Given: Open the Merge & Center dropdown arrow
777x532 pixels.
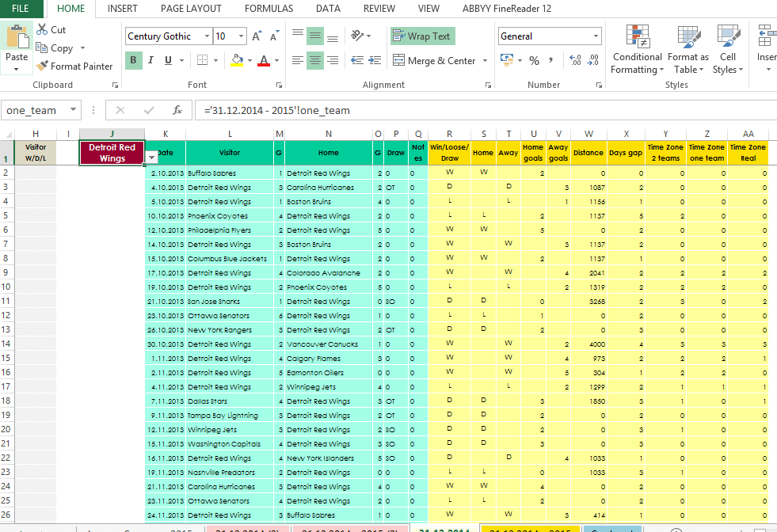Looking at the screenshot, I should pyautogui.click(x=485, y=61).
